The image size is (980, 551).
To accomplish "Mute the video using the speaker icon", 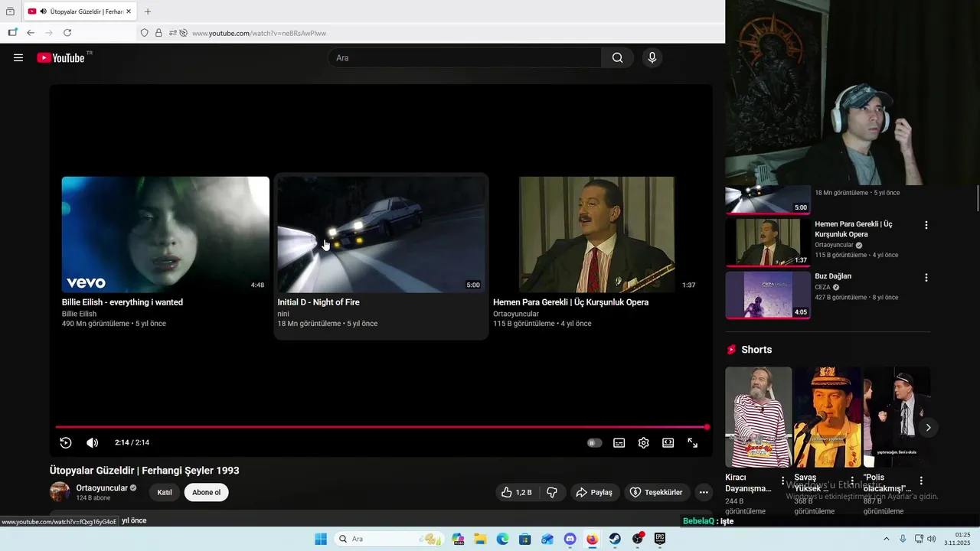I will pos(93,442).
